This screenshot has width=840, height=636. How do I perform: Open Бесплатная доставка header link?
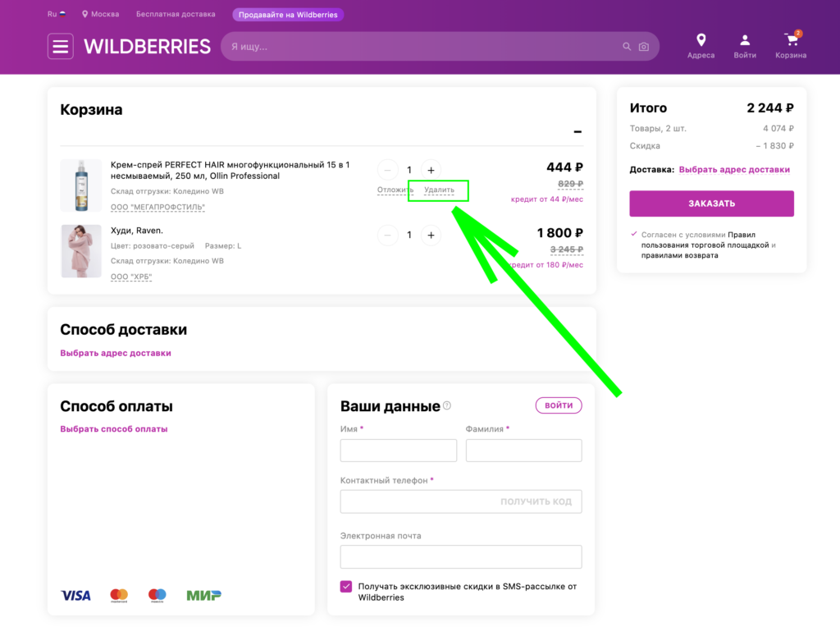point(176,14)
